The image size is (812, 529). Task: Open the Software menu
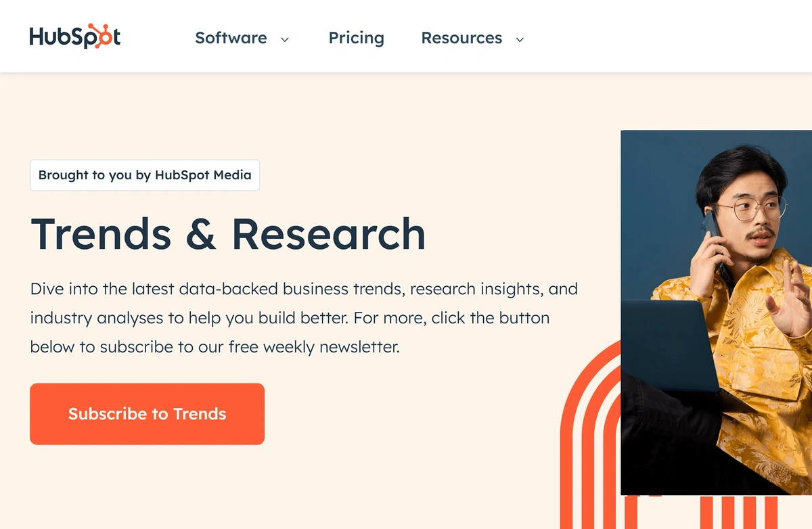[x=231, y=38]
